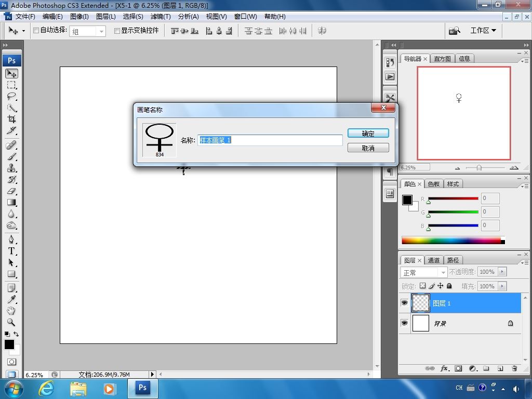Select the History Brush tool

11,179
